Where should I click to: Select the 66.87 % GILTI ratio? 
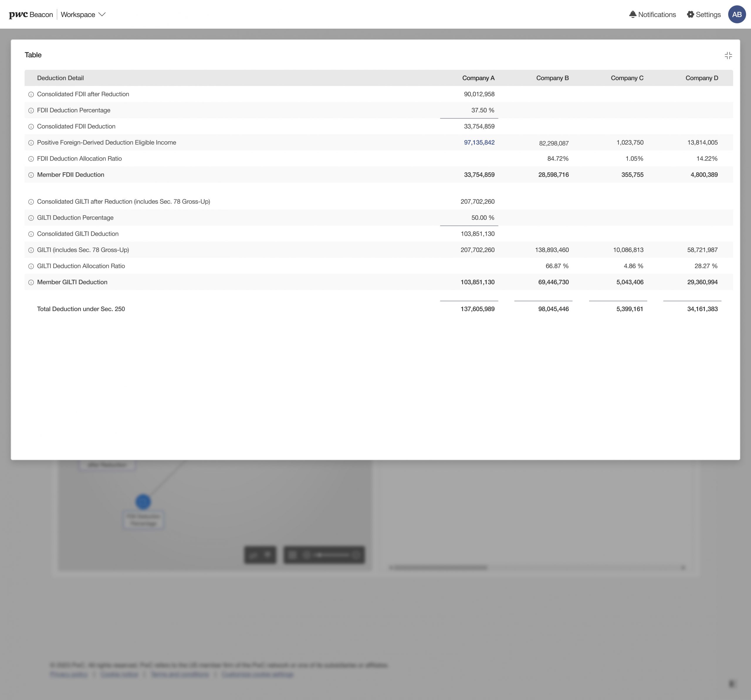557,266
